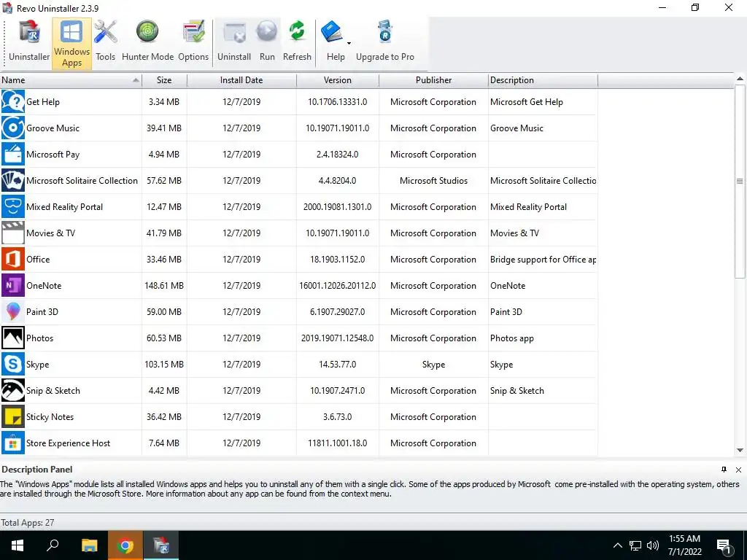Sort by the Version column header
747x560 pixels.
pos(337,80)
